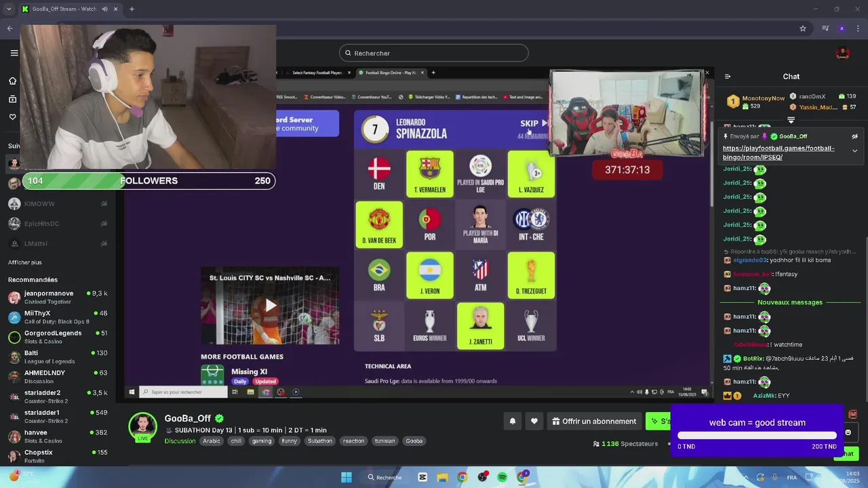Click the gaming tag

[262, 441]
